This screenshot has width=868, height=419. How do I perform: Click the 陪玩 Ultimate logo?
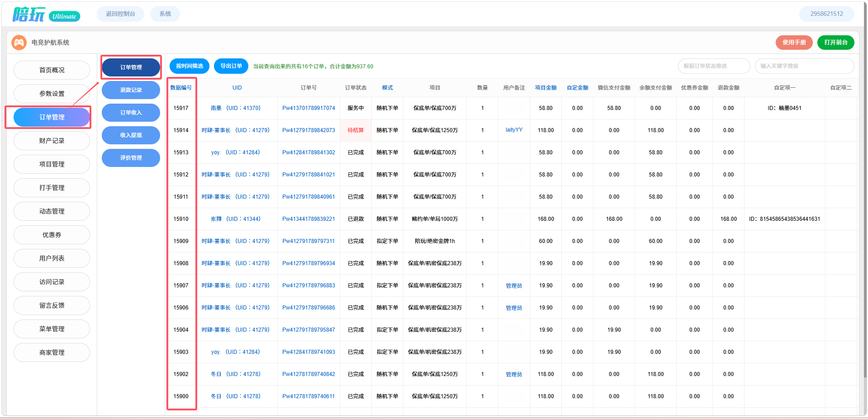[x=46, y=14]
